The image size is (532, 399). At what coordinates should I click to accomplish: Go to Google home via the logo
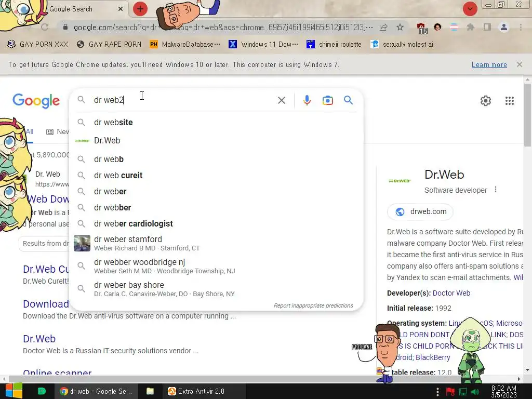pos(36,101)
